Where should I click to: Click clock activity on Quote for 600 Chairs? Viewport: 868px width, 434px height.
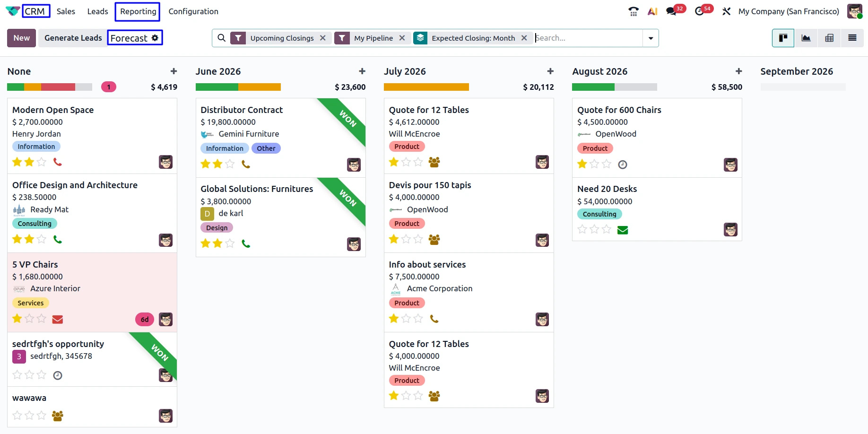[x=623, y=165]
